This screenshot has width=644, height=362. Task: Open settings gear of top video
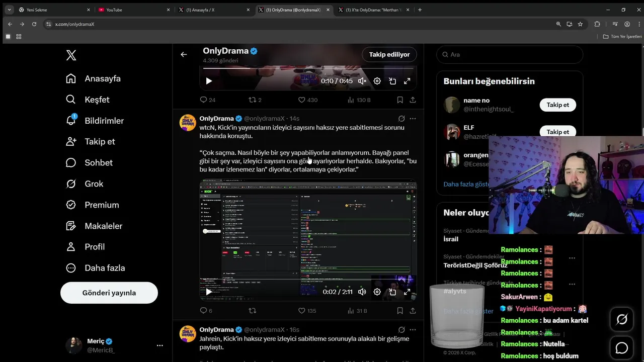tap(377, 81)
